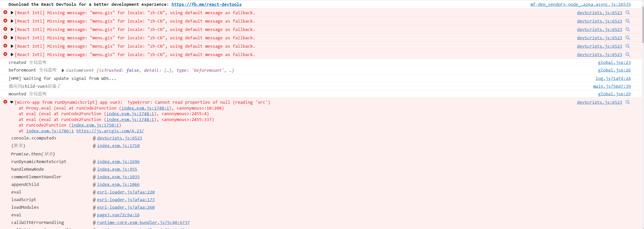This screenshot has width=644, height=229.
Task: Open index.esm.js:1748:1 link in Proxy.eval line
Action: (145, 108)
